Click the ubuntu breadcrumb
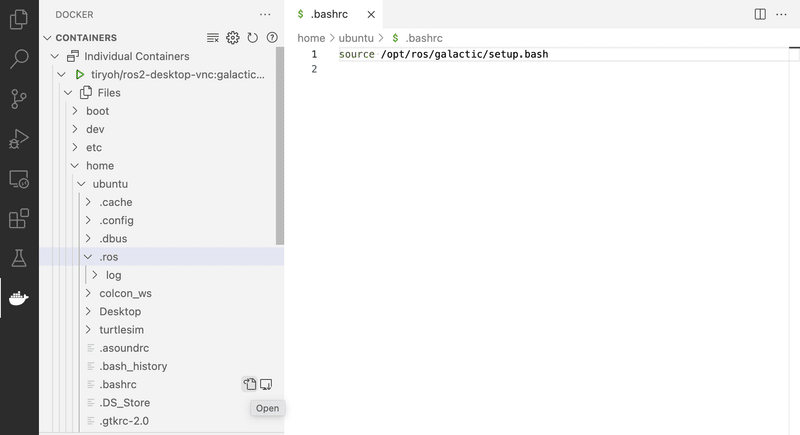This screenshot has width=800, height=435. click(x=356, y=38)
